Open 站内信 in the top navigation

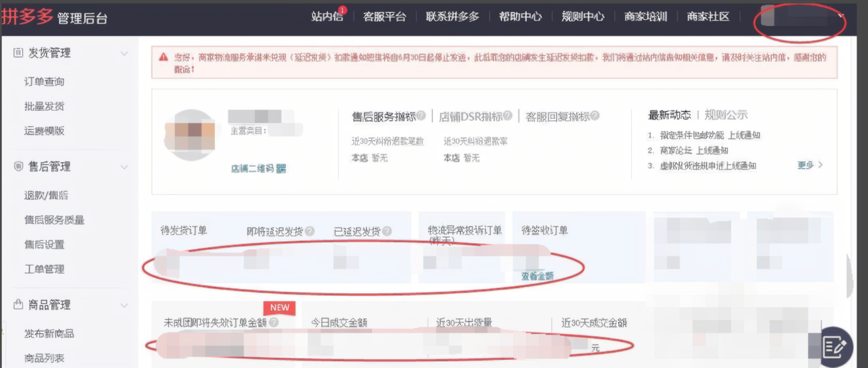click(327, 17)
